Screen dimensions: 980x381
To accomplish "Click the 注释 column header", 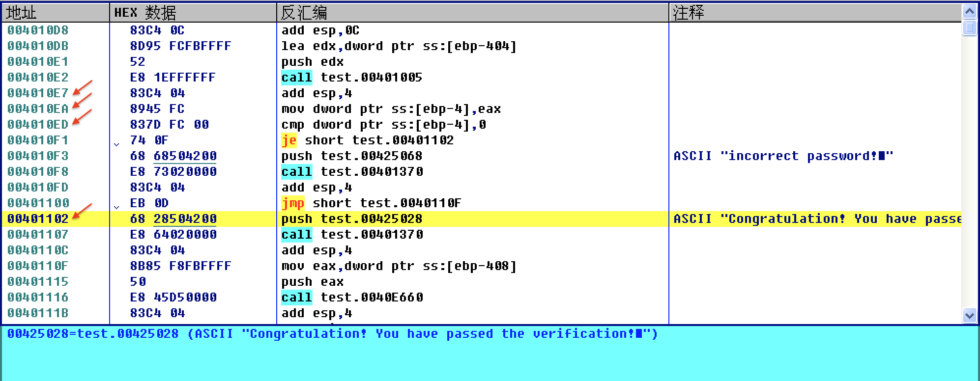I will tap(815, 12).
